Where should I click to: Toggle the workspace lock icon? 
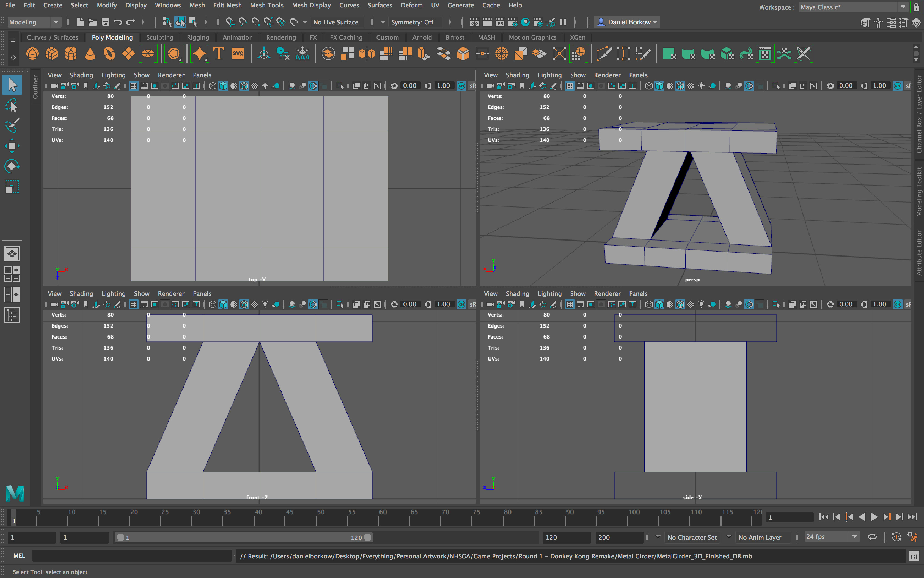(x=916, y=7)
